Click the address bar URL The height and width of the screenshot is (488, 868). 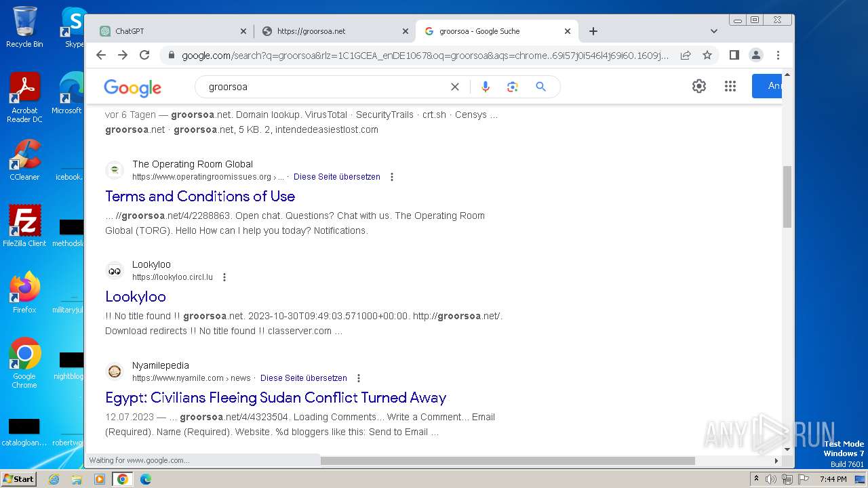[x=425, y=56]
